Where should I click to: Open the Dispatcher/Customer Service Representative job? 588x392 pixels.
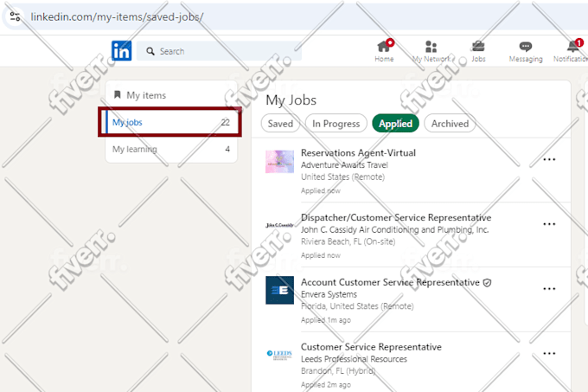(396, 217)
